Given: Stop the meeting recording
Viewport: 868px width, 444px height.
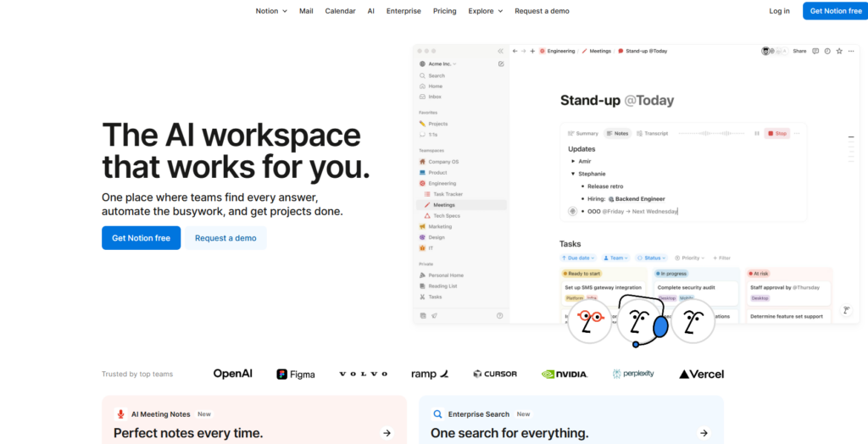Looking at the screenshot, I should click(x=776, y=133).
